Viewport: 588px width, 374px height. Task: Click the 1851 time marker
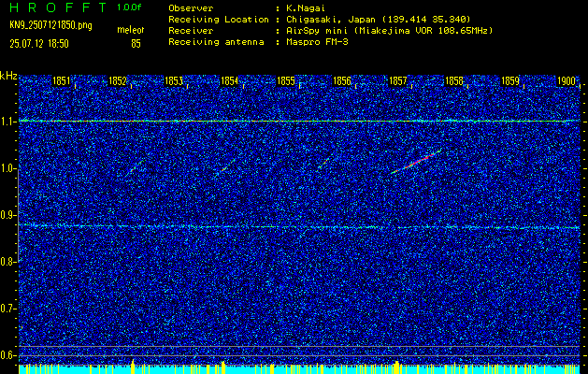tap(61, 81)
